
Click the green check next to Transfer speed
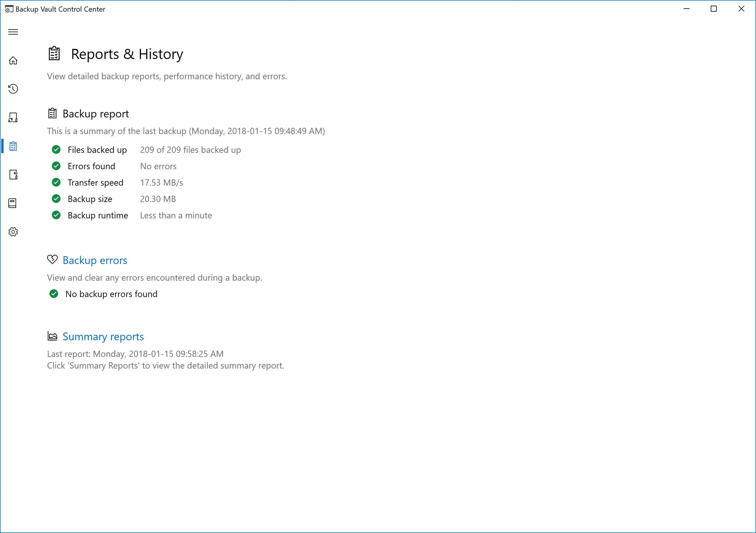click(56, 183)
